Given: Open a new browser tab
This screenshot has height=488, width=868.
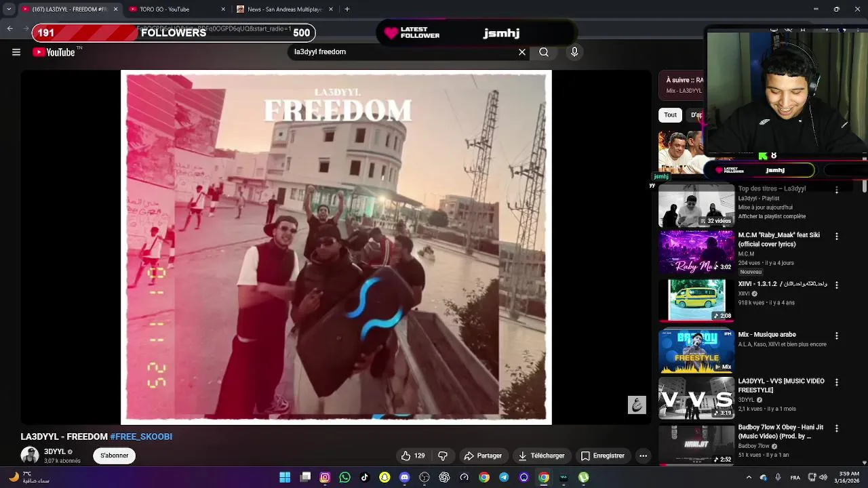Looking at the screenshot, I should click(x=347, y=9).
